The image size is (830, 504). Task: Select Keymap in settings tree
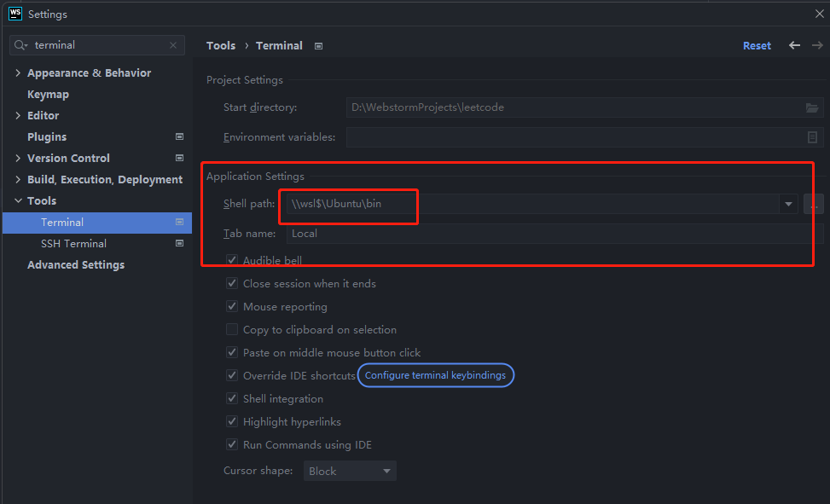(x=48, y=95)
